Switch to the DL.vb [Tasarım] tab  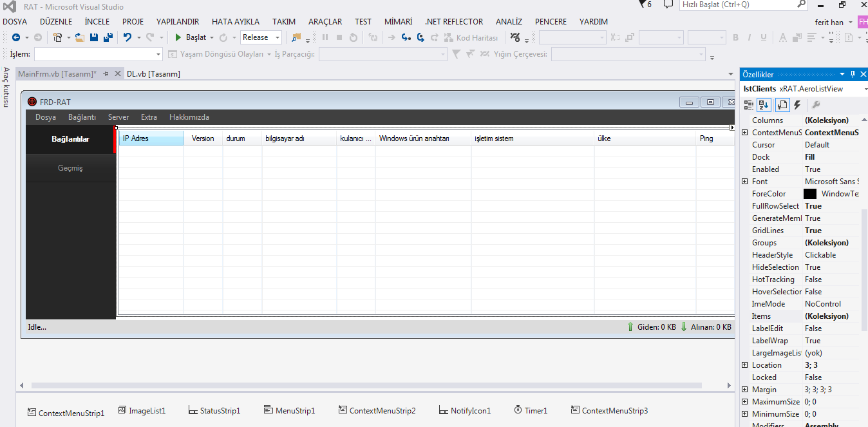pos(153,74)
